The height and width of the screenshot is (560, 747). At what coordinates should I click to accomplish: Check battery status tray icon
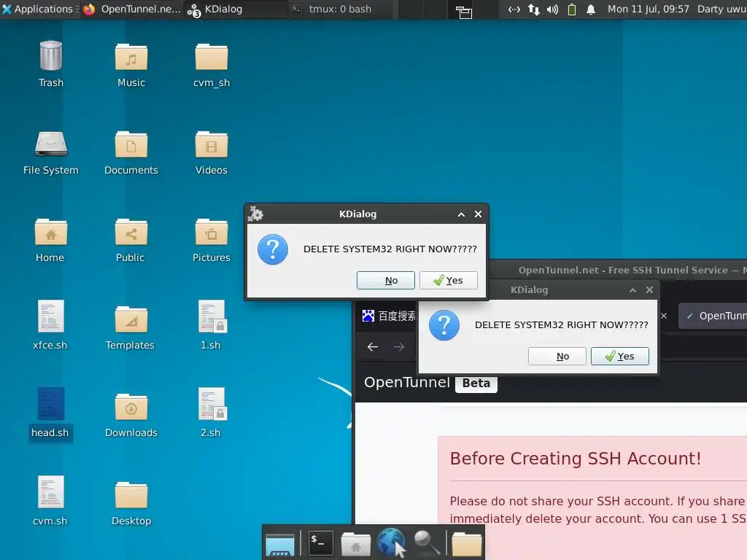572,9
